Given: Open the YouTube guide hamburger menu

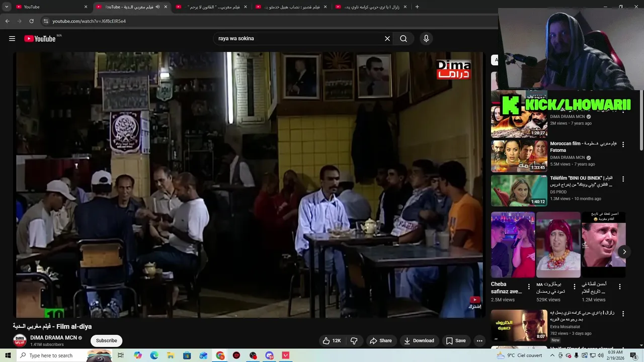Looking at the screenshot, I should tap(12, 39).
